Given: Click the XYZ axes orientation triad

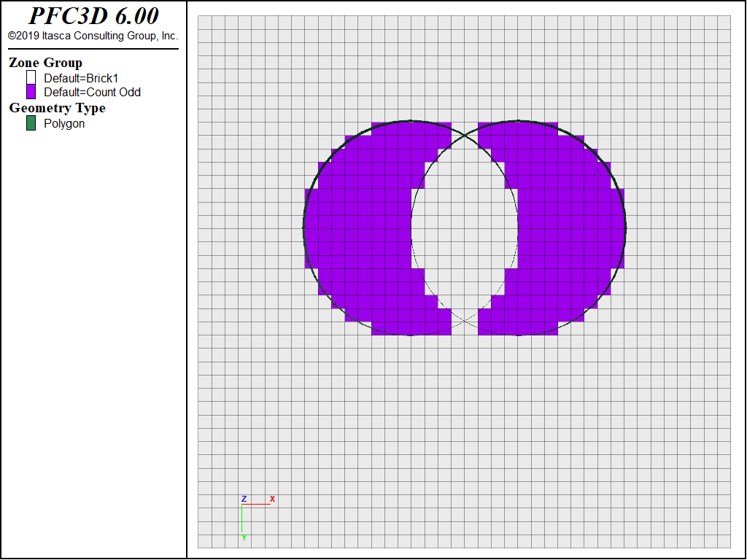Looking at the screenshot, I should 258,518.
